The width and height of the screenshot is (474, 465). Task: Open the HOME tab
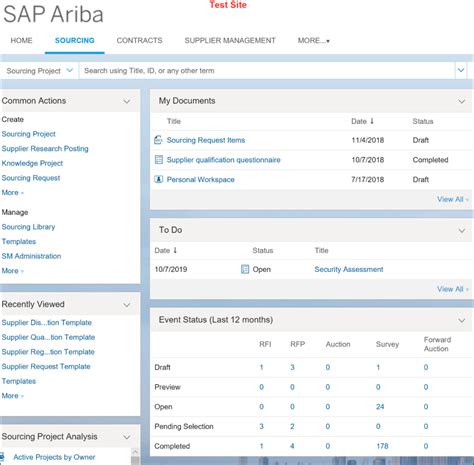pos(21,40)
